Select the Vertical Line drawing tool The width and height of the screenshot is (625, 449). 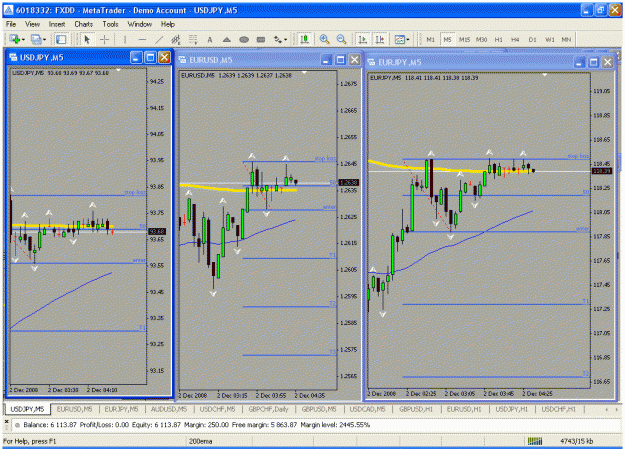click(x=125, y=39)
